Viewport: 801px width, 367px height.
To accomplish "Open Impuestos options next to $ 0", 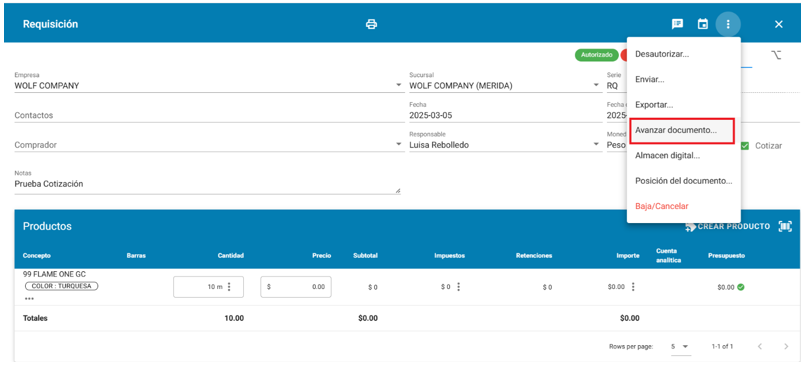I will (x=458, y=287).
